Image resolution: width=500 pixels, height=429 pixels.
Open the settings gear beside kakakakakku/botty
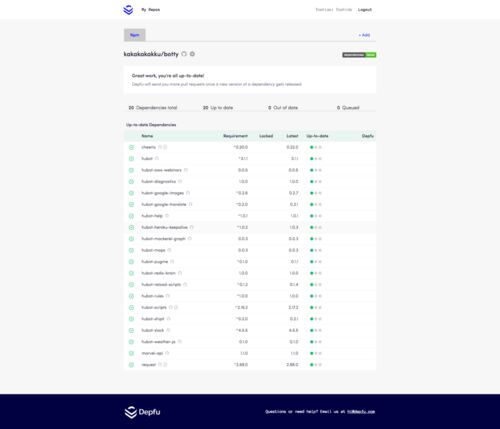click(192, 54)
